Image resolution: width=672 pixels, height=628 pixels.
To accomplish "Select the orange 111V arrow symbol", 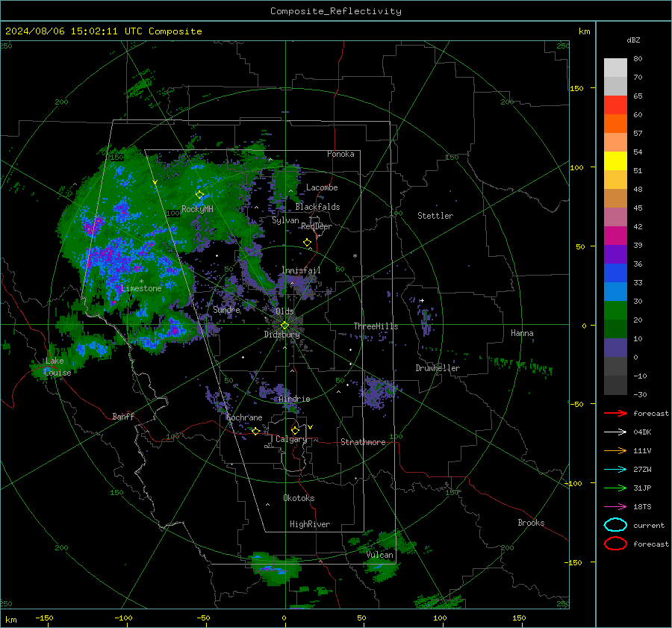I will 615,450.
